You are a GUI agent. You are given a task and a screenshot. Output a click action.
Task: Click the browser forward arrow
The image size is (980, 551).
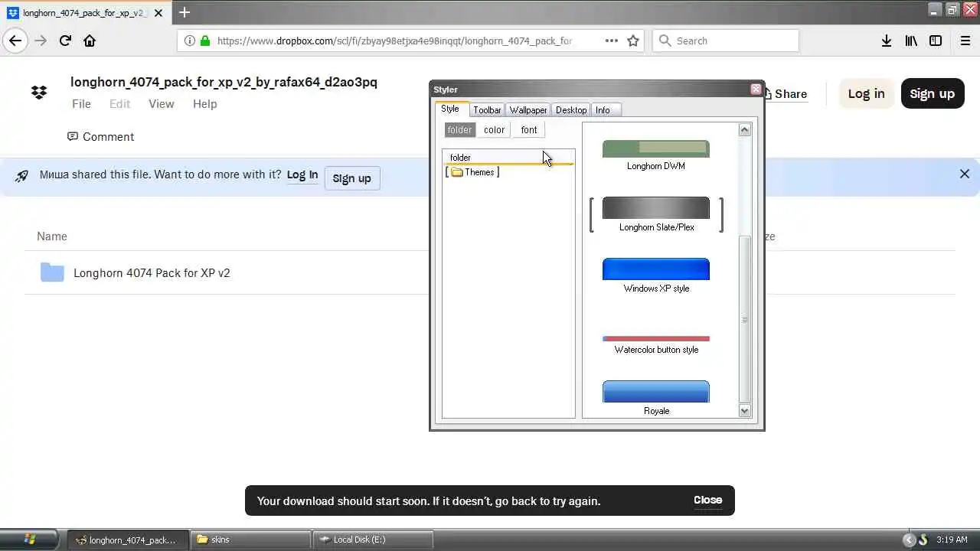point(41,41)
